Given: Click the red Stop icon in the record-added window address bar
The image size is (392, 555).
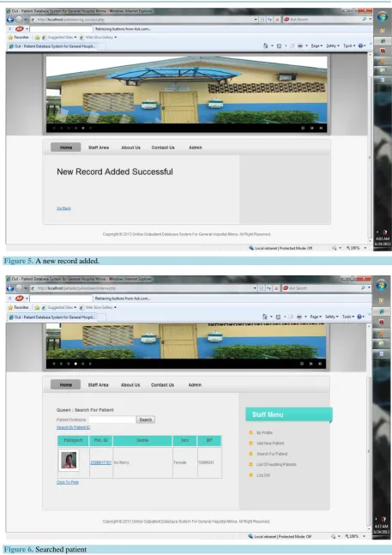Looking at the screenshot, I should 277,20.
